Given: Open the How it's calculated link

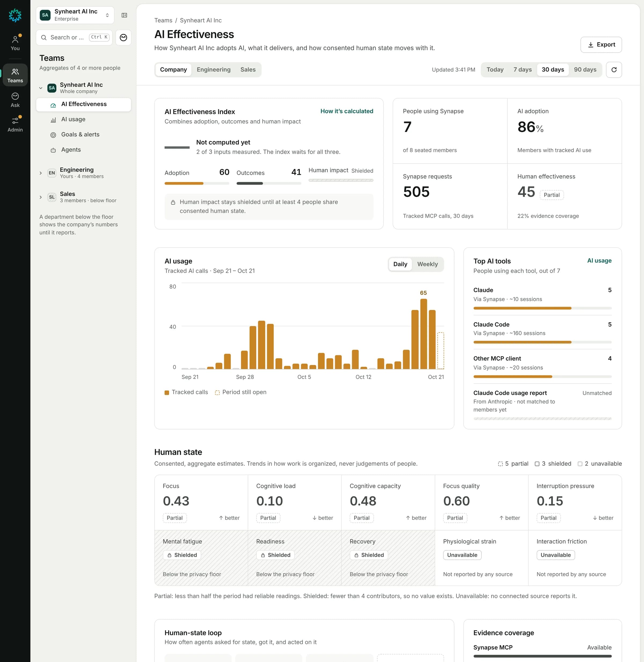Looking at the screenshot, I should [x=346, y=111].
